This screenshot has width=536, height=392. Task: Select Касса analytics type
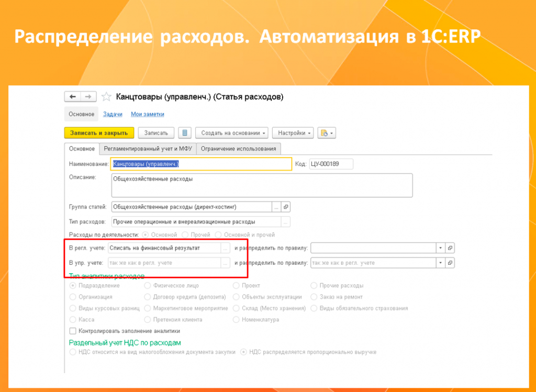click(72, 320)
